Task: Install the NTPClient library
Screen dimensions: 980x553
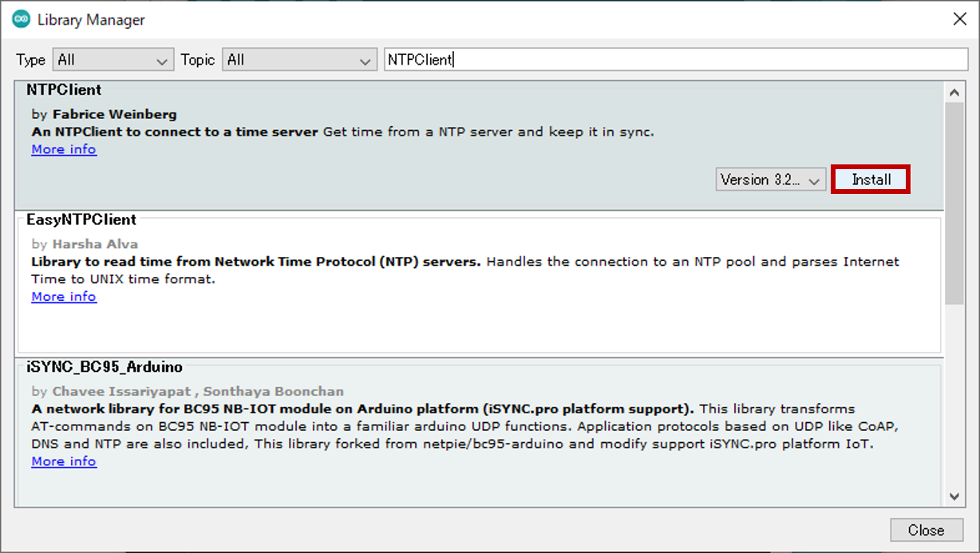Action: pyautogui.click(x=870, y=179)
